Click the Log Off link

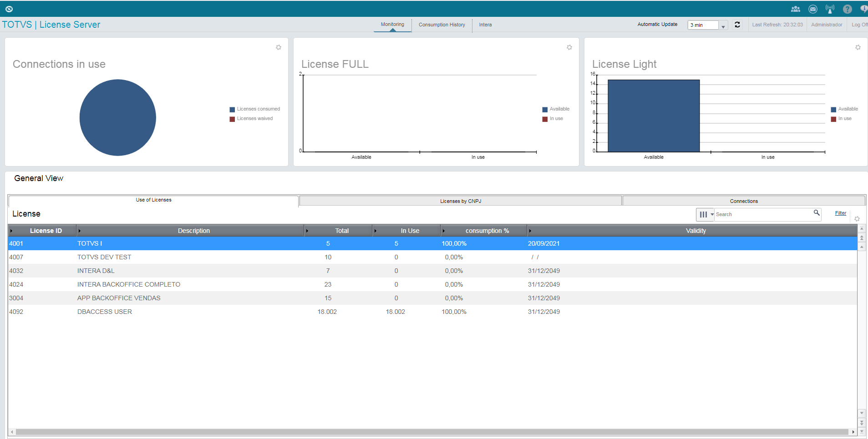(x=860, y=25)
